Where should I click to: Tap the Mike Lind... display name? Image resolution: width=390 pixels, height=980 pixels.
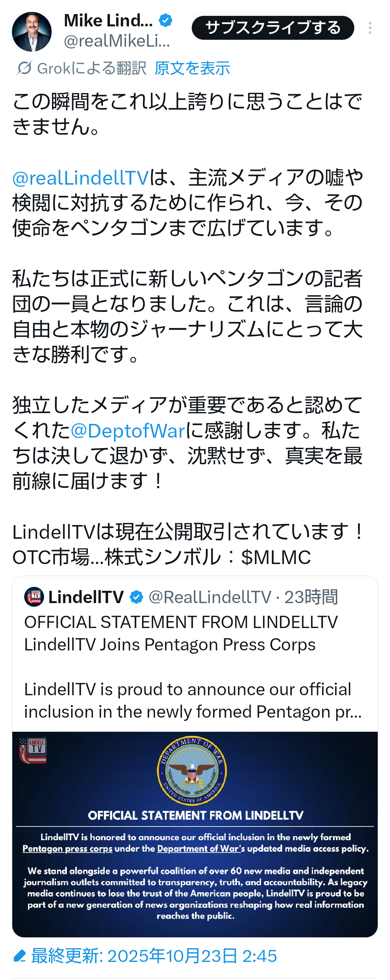[108, 21]
